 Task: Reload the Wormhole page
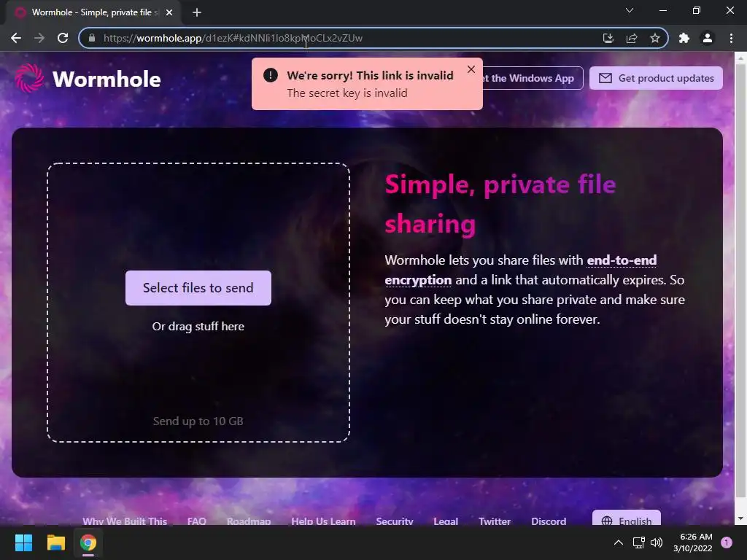[x=63, y=38]
